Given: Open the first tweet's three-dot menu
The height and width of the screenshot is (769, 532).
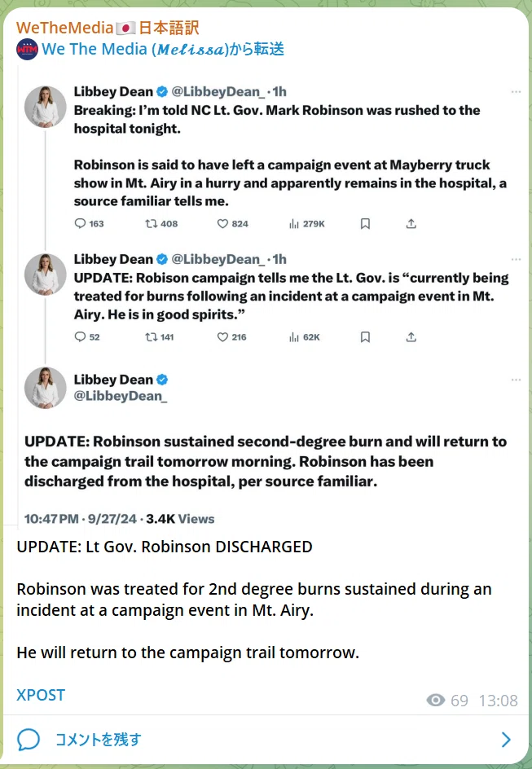Looking at the screenshot, I should click(516, 92).
